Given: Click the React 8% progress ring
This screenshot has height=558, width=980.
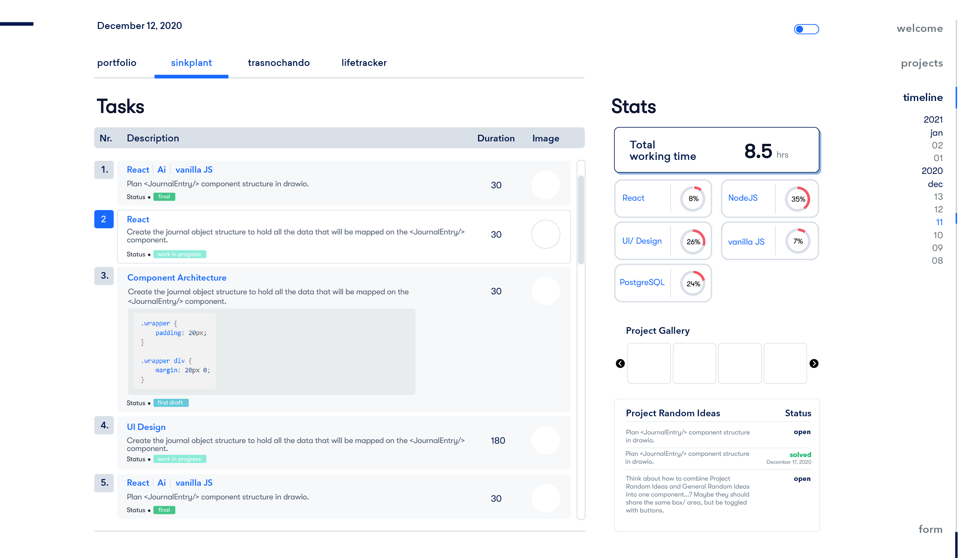Looking at the screenshot, I should coord(694,198).
